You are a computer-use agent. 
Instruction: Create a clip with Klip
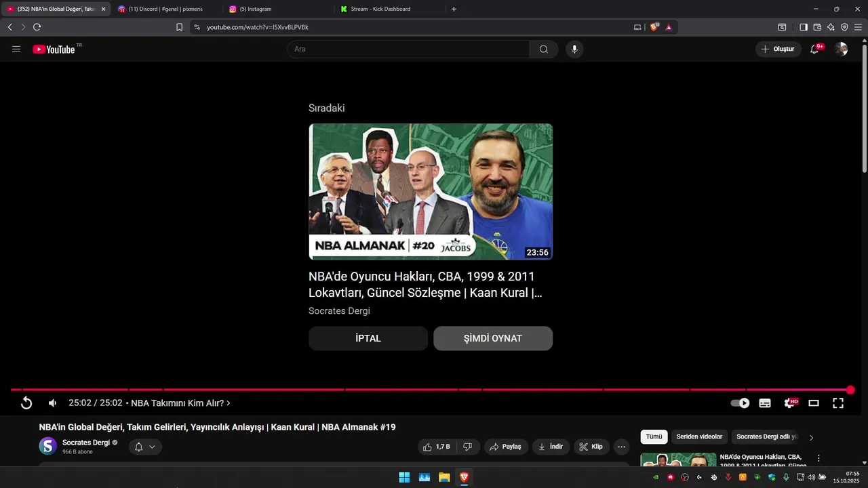(x=591, y=447)
